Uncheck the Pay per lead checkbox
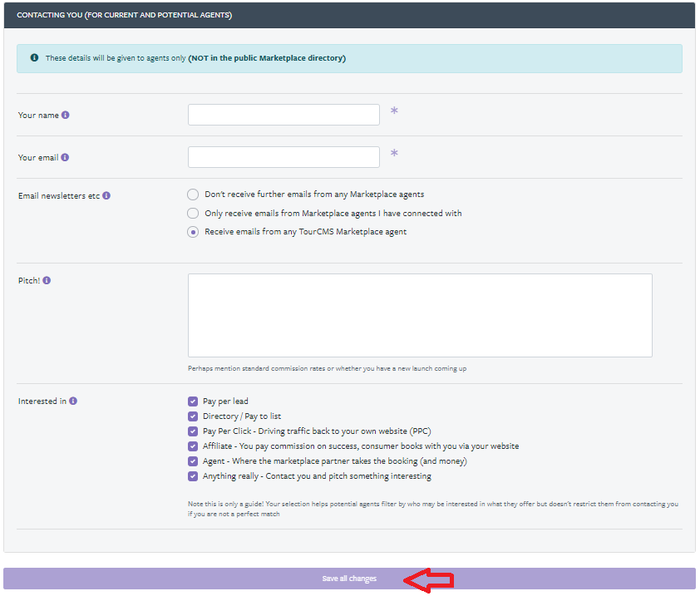Image resolution: width=700 pixels, height=596 pixels. point(193,401)
